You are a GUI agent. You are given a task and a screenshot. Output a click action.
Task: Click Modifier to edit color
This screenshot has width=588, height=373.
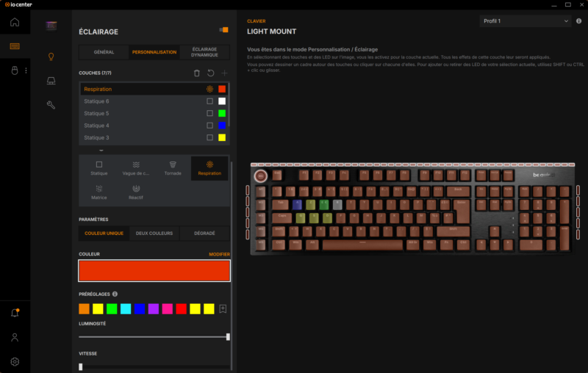[219, 254]
